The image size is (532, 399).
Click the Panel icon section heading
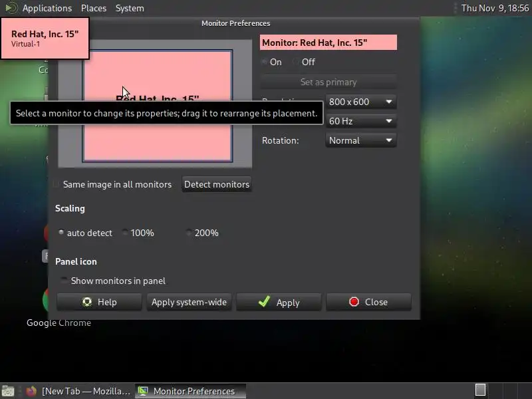tap(76, 261)
